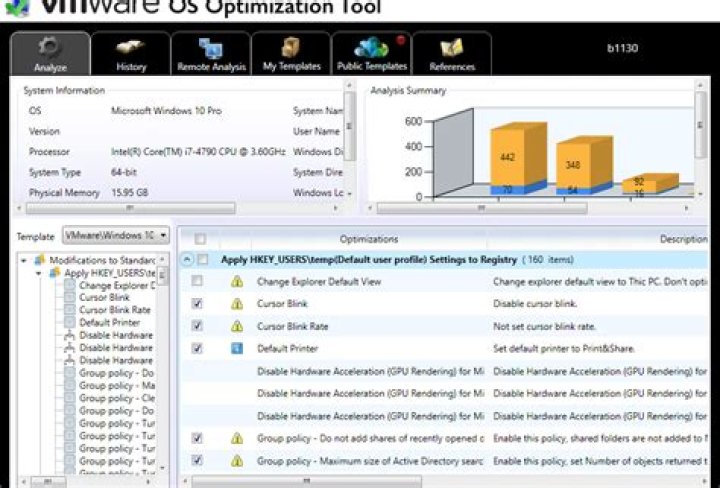Click the References folder icon
This screenshot has width=720, height=488.
(452, 48)
